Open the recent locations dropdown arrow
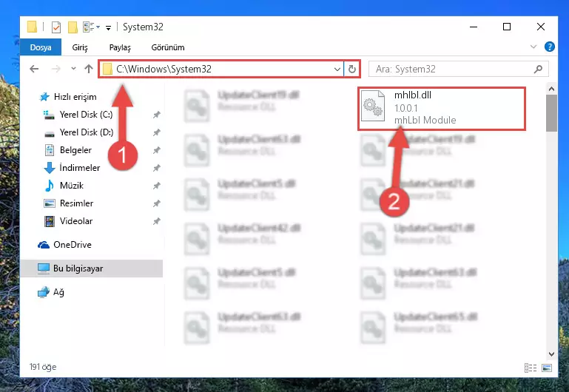Viewport: 569px width, 392px height. [x=73, y=69]
